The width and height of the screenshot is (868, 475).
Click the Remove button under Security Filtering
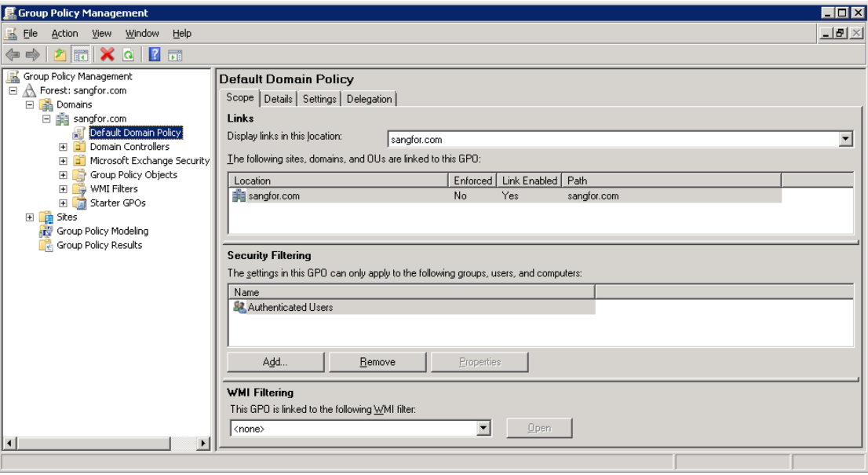(379, 360)
